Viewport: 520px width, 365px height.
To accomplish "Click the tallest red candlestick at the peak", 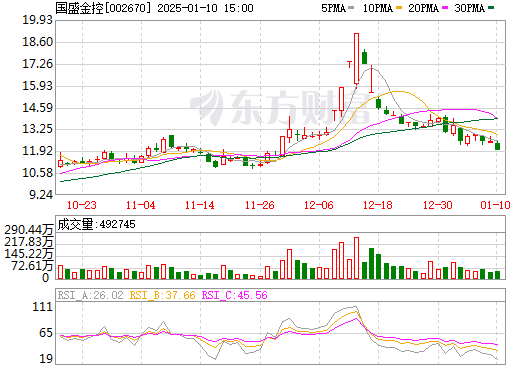I will [x=356, y=59].
